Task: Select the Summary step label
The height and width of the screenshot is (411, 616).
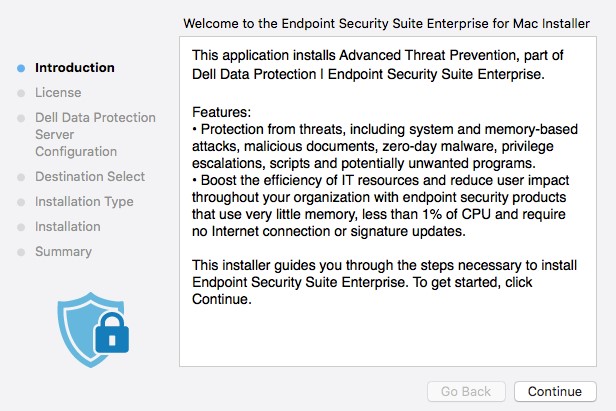Action: [x=63, y=252]
